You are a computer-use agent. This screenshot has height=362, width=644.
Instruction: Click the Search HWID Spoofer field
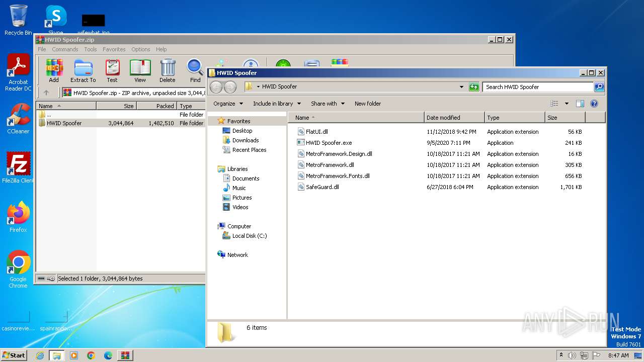538,87
